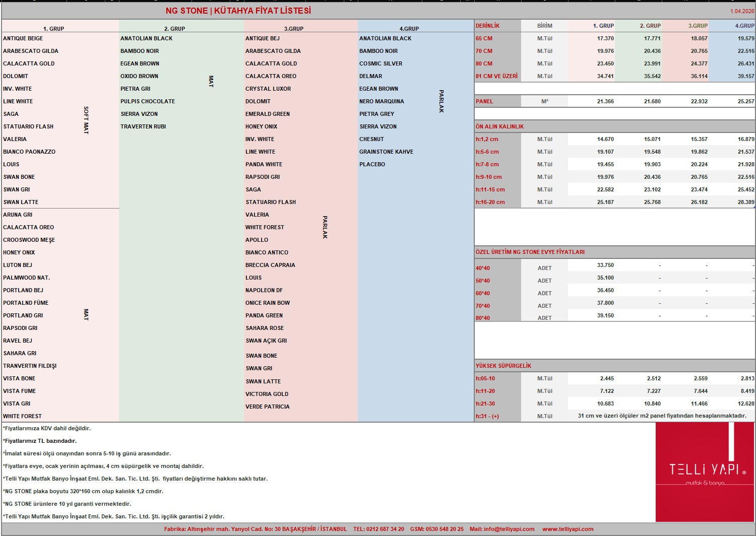The height and width of the screenshot is (536, 756).
Task: Select the PIETRA GREY cell
Action: (x=377, y=114)
